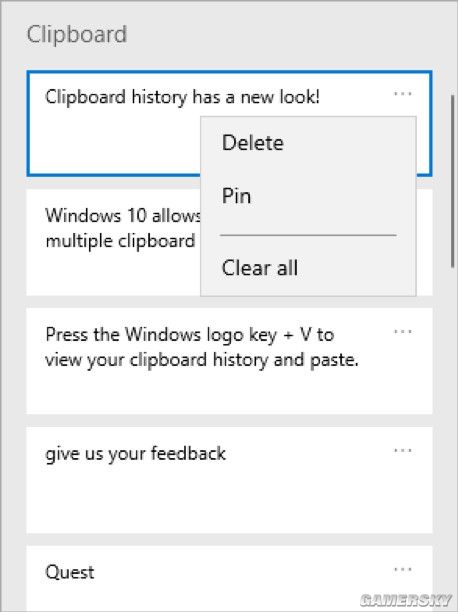Click the 'give us your feedback' text
458x612 pixels.
[x=135, y=454]
